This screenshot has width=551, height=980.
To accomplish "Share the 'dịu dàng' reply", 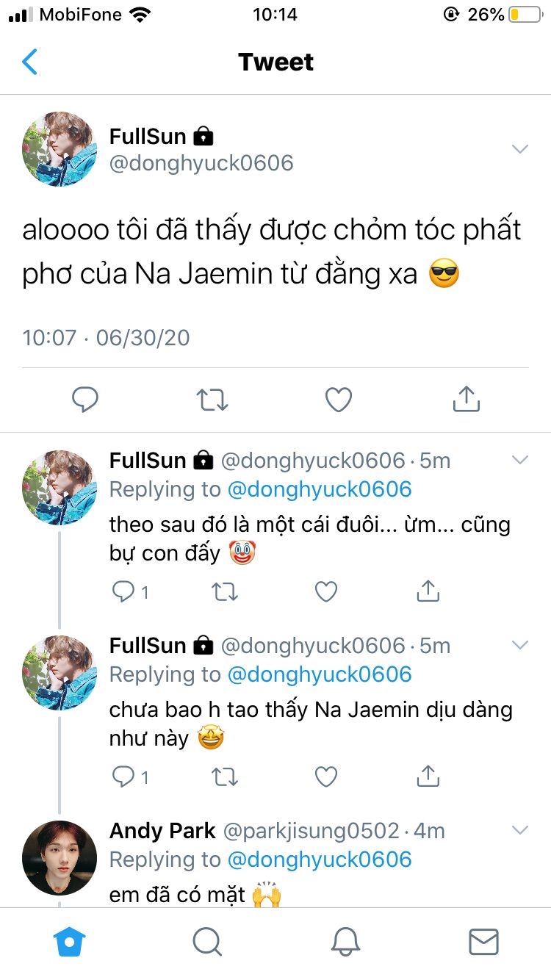I will [428, 777].
